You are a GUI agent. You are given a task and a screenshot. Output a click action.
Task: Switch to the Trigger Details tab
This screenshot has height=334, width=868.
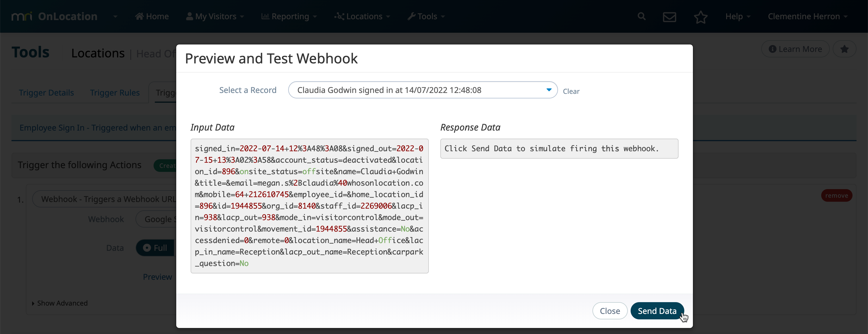[46, 93]
